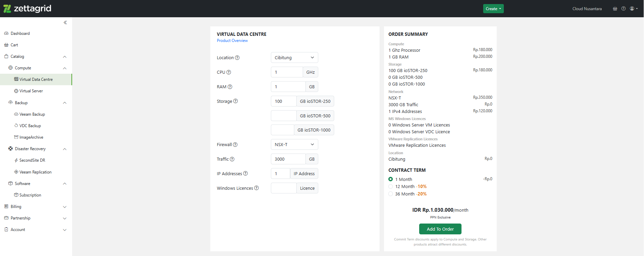Image resolution: width=644 pixels, height=256 pixels.
Task: Collapse the Backup section chevron
Action: pyautogui.click(x=65, y=103)
